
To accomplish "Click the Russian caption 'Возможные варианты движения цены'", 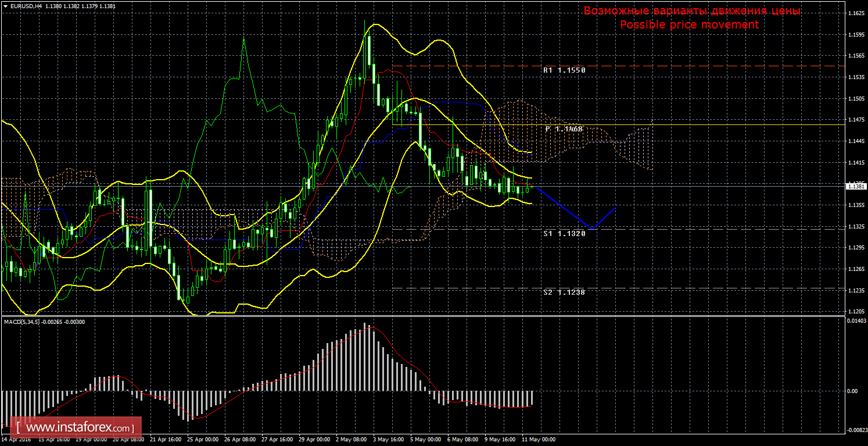I will point(692,11).
